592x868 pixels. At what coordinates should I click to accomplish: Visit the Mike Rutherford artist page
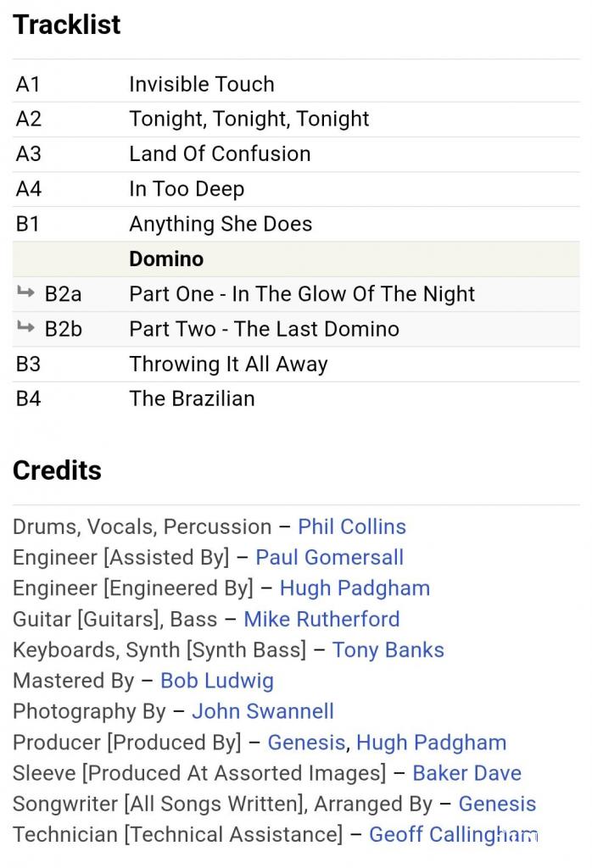point(321,619)
